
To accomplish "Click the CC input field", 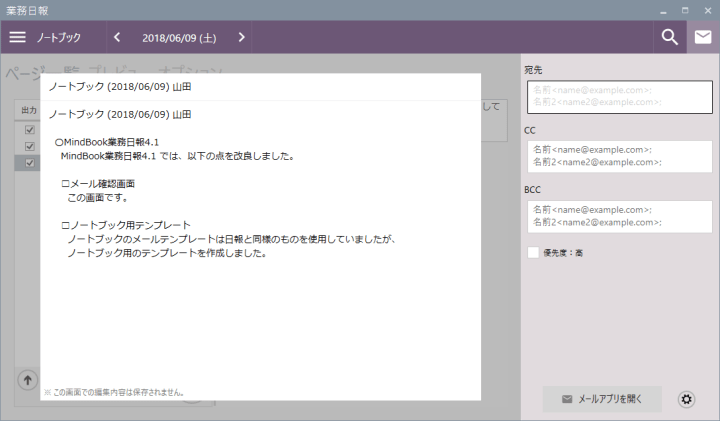I will click(x=619, y=157).
